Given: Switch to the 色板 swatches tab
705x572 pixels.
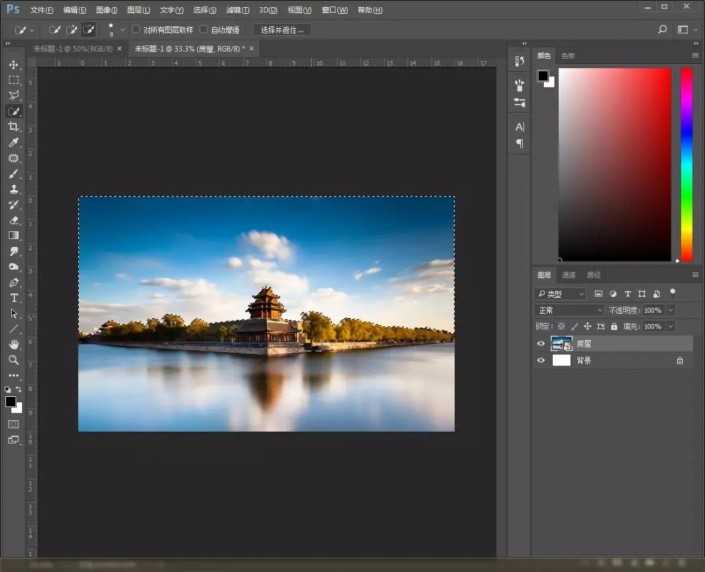Looking at the screenshot, I should click(x=567, y=55).
